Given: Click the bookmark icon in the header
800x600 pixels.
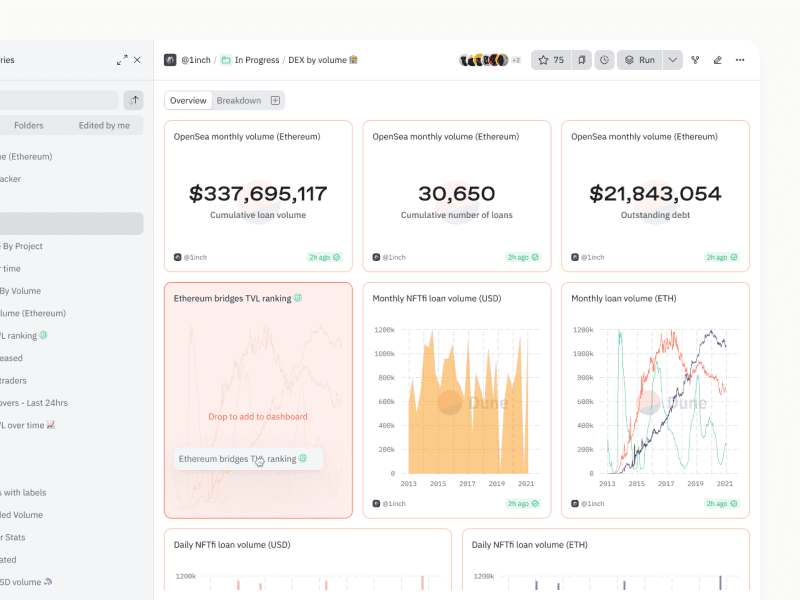Looking at the screenshot, I should [x=582, y=60].
